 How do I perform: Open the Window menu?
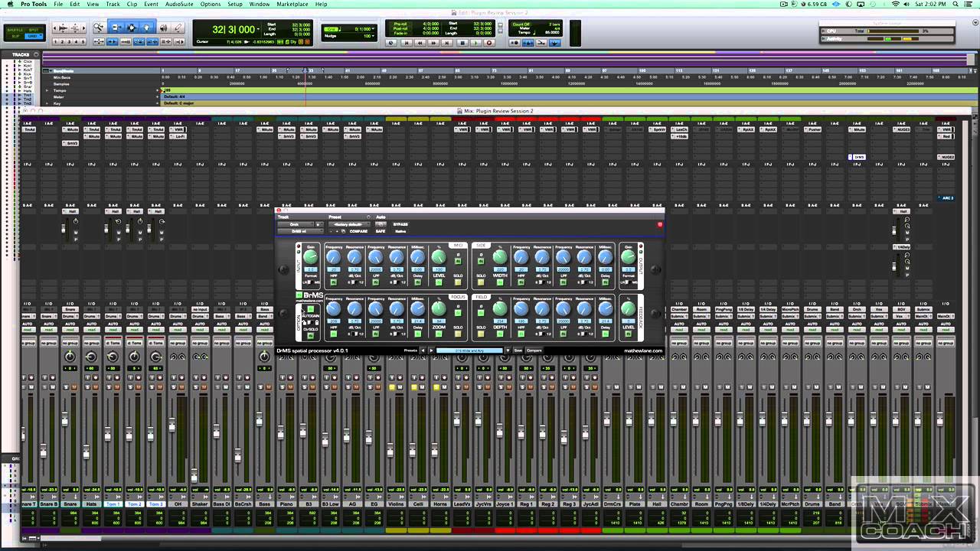point(260,4)
